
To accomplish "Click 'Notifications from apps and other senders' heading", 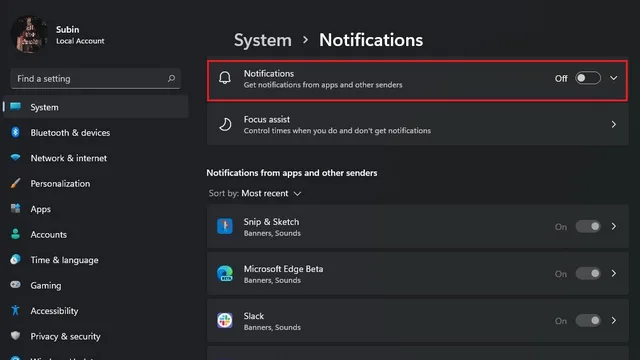I will coord(292,173).
